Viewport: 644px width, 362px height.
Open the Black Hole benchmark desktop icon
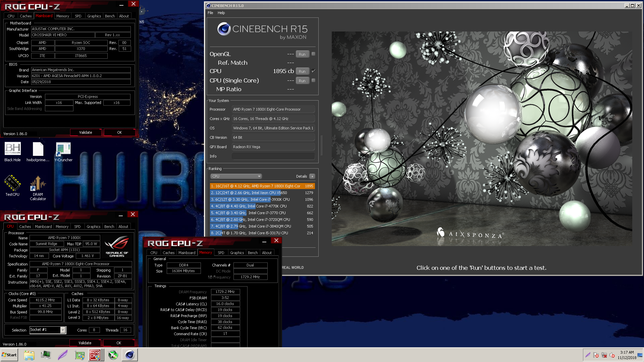[x=12, y=152]
